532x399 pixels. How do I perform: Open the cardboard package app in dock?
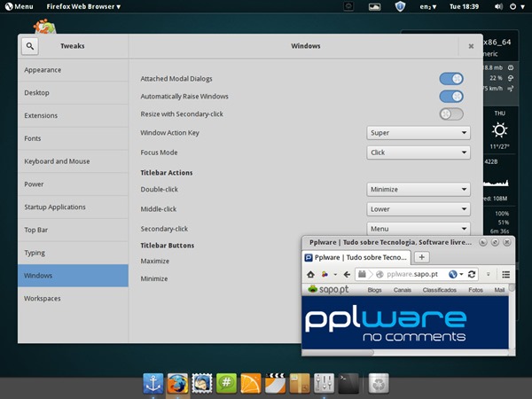(x=300, y=383)
